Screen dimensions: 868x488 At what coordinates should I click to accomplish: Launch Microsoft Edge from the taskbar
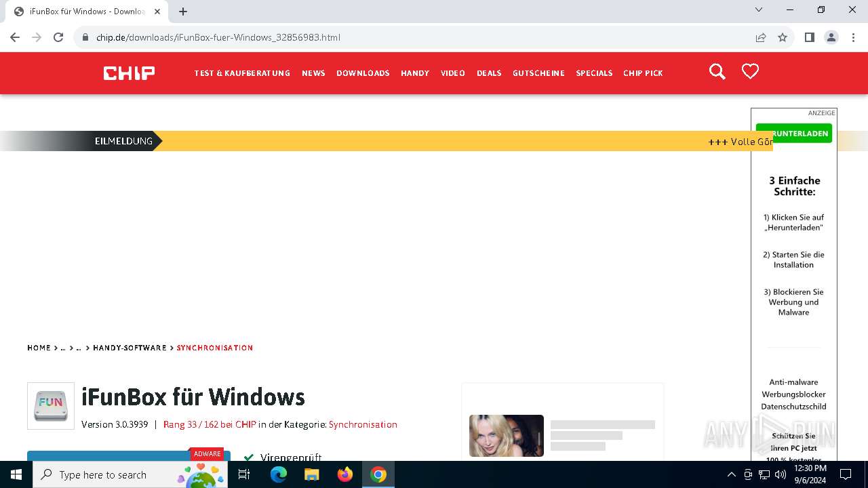click(278, 474)
